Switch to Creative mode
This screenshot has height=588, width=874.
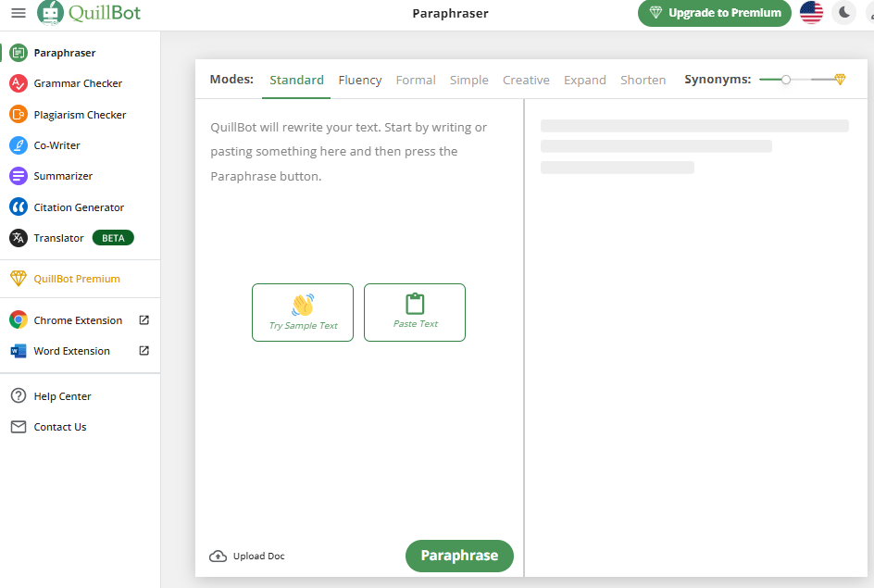point(526,81)
